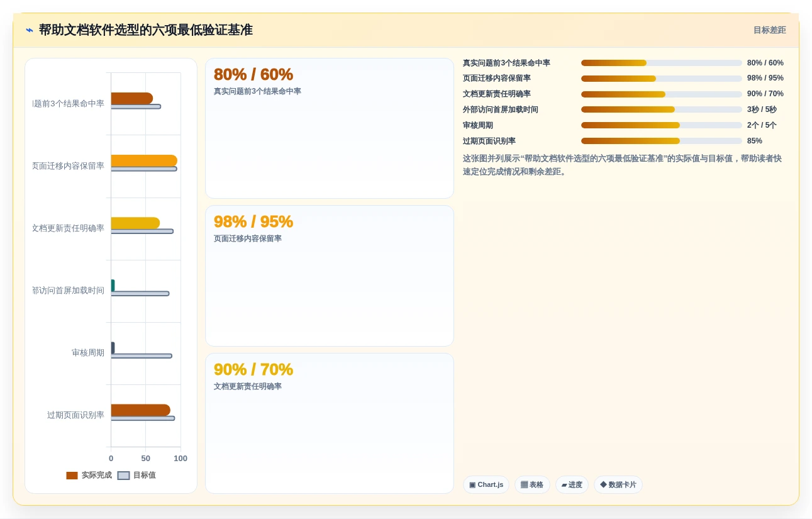Click the 3秒 / 5秒 value text
This screenshot has height=519, width=812.
[762, 109]
